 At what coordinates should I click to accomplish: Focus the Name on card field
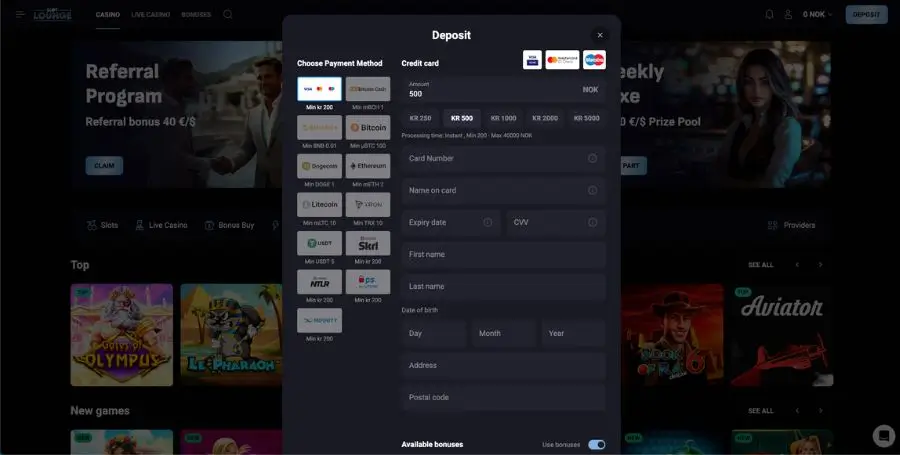[x=503, y=190]
